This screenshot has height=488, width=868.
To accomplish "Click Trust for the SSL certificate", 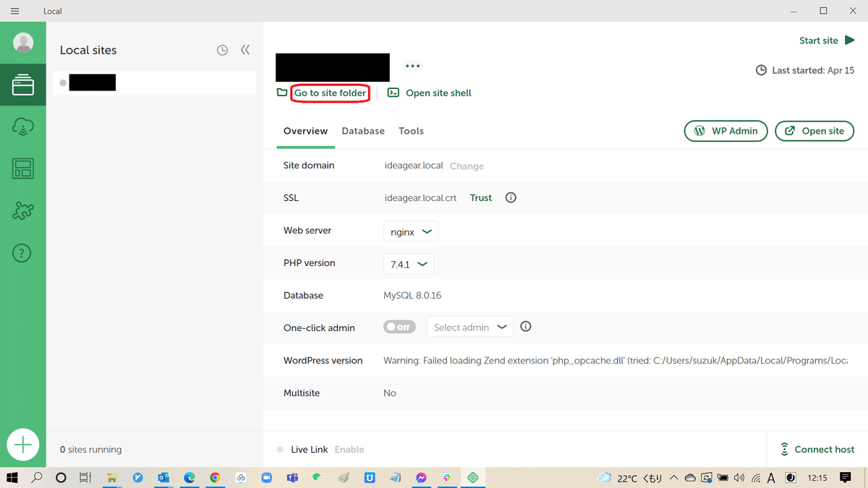I will click(x=481, y=197).
